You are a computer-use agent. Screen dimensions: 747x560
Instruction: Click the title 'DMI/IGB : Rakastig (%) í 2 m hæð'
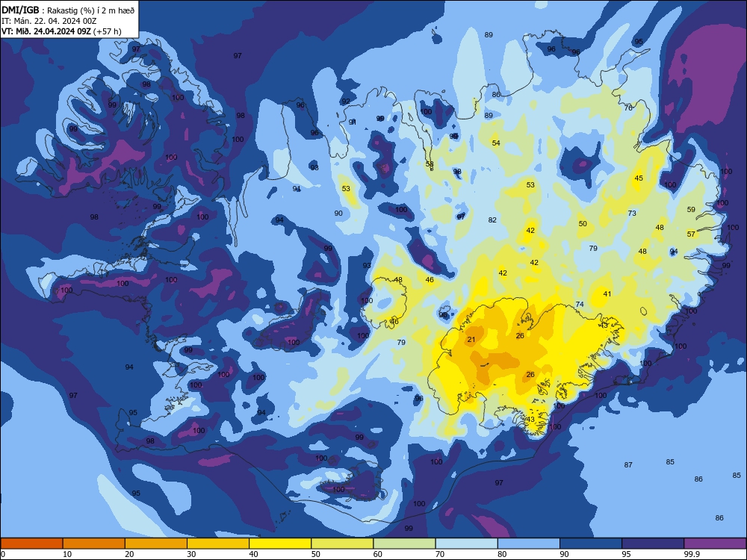pos(68,10)
